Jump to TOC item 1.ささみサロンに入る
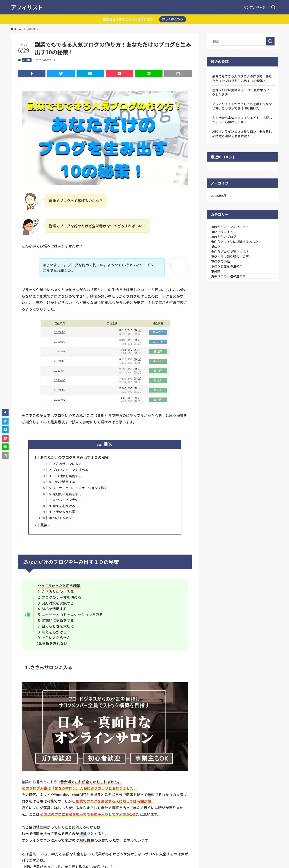The width and height of the screenshot is (289, 868). click(65, 464)
